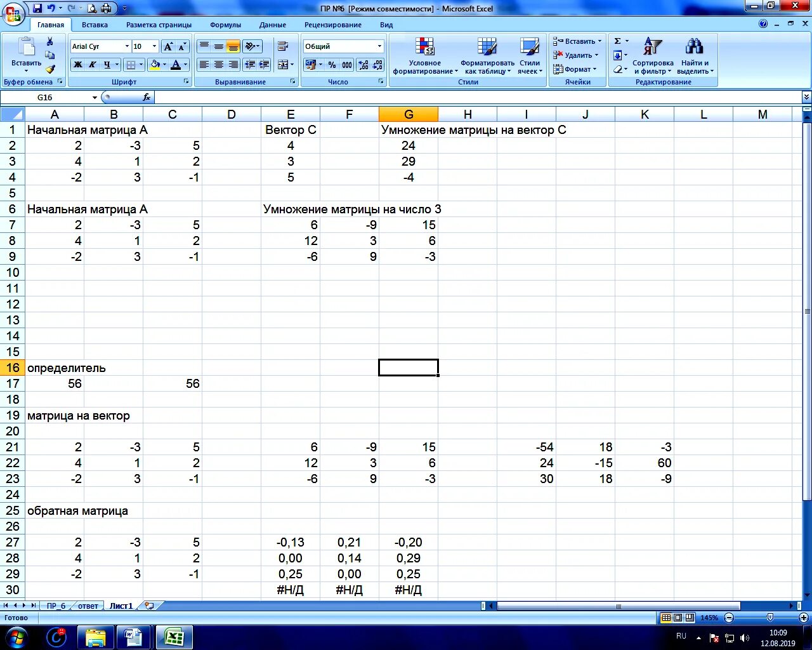812x650 pixels.
Task: Toggle align text right
Action: 233,65
